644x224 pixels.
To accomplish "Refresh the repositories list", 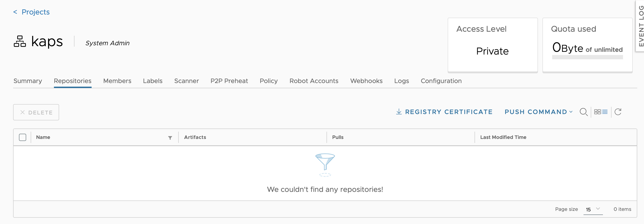I will tap(618, 112).
